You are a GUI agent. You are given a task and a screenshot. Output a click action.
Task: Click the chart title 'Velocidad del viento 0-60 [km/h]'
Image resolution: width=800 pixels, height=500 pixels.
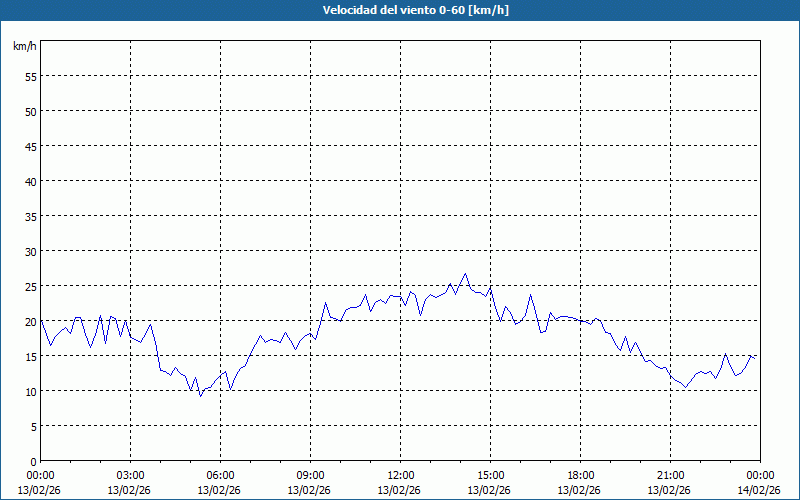[x=400, y=10]
